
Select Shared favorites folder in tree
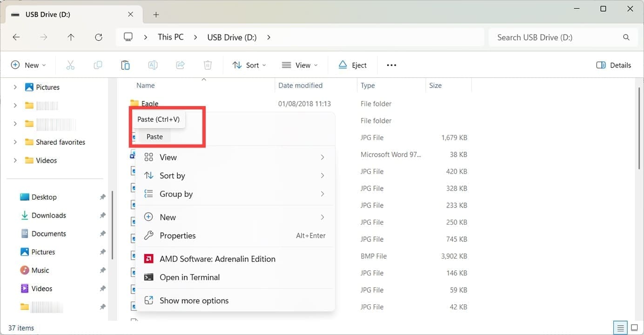tap(60, 142)
